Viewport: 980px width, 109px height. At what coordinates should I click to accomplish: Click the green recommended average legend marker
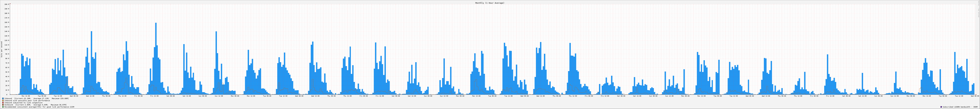(3, 107)
